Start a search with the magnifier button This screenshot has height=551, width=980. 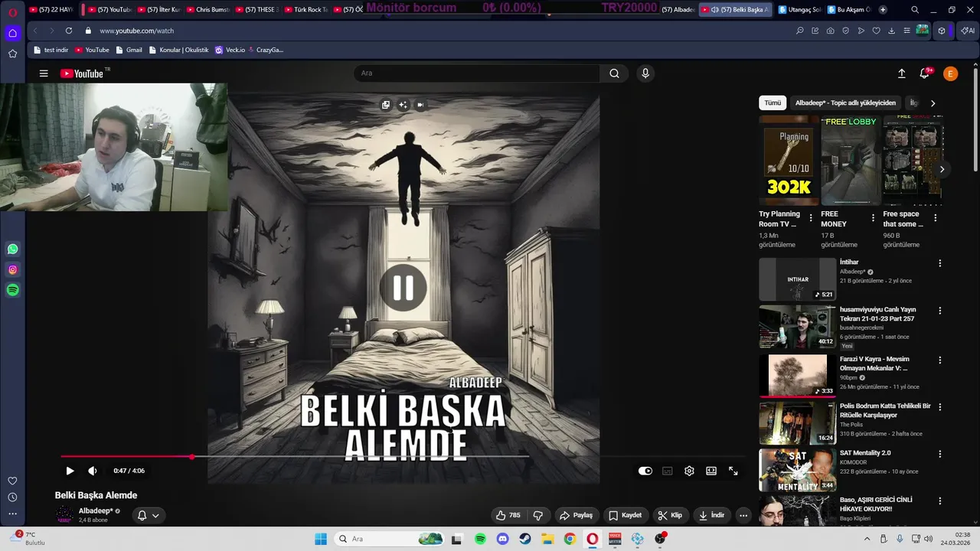pos(614,73)
